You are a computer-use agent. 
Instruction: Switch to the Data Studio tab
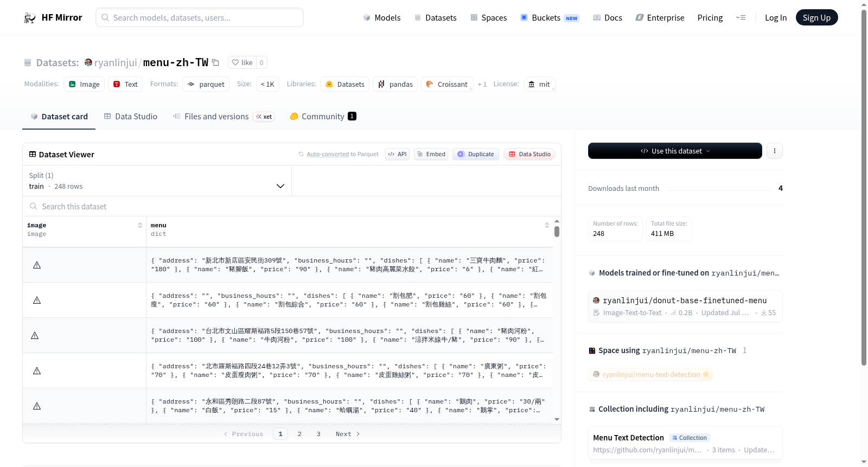pos(131,117)
